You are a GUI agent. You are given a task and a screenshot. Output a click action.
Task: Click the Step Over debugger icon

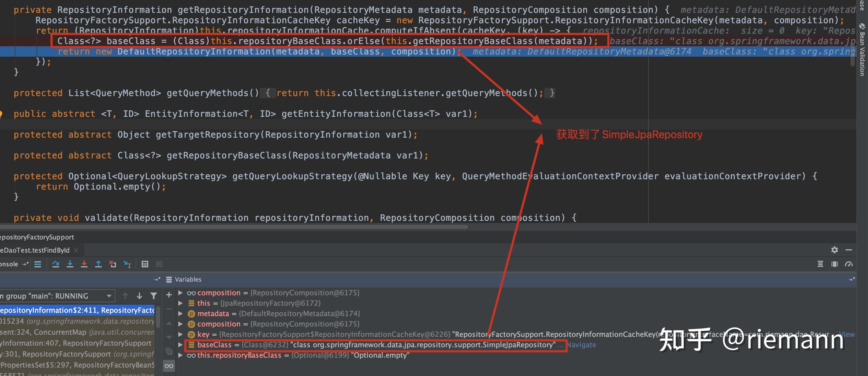click(56, 264)
